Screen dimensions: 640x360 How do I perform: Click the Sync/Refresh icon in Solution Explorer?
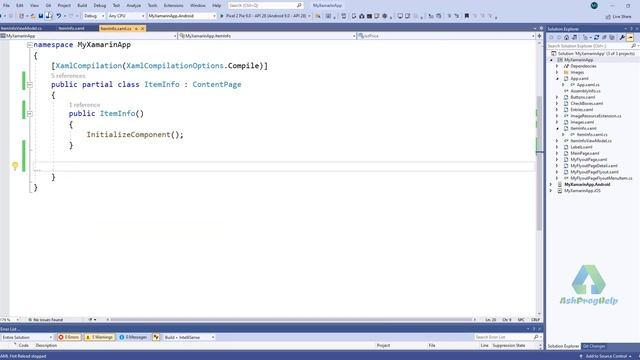coord(596,38)
